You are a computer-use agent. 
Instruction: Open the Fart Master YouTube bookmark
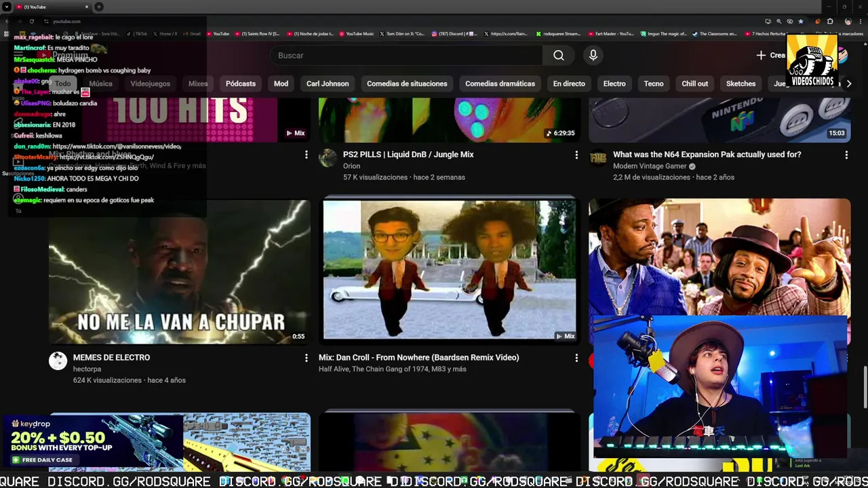coord(610,33)
